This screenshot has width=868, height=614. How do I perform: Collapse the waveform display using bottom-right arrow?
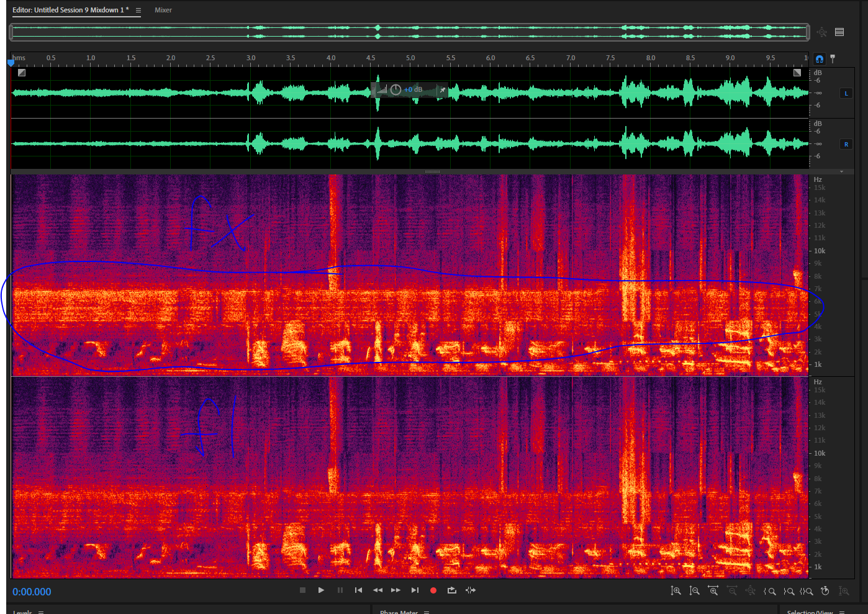841,171
